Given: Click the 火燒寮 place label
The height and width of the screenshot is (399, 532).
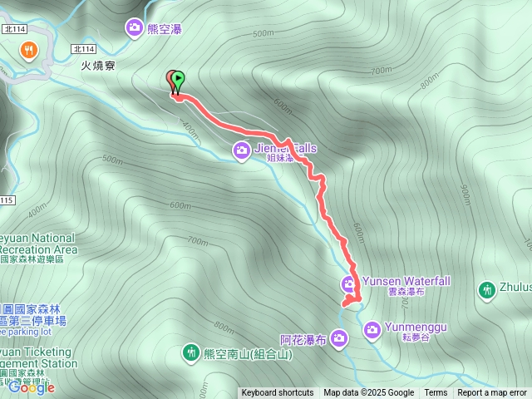Looking at the screenshot, I should (98, 65).
